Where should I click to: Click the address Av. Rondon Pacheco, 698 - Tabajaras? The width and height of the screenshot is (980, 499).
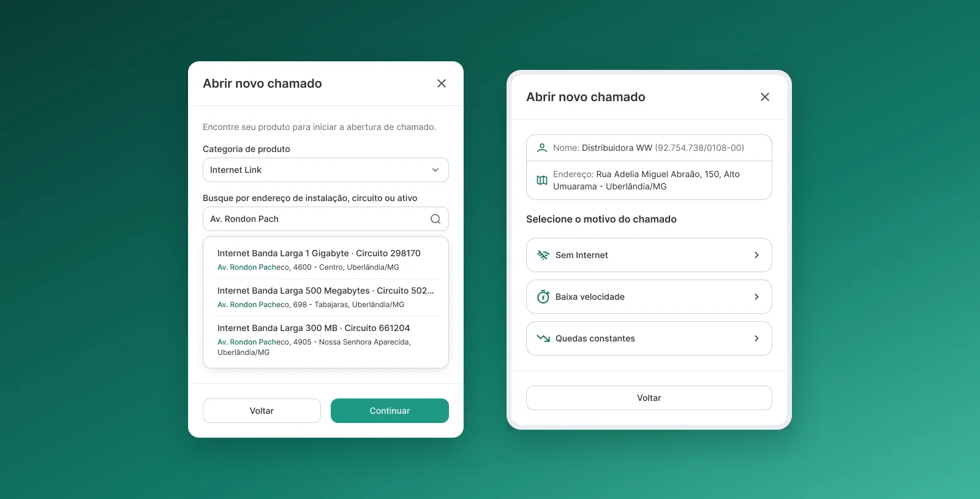[x=311, y=305]
